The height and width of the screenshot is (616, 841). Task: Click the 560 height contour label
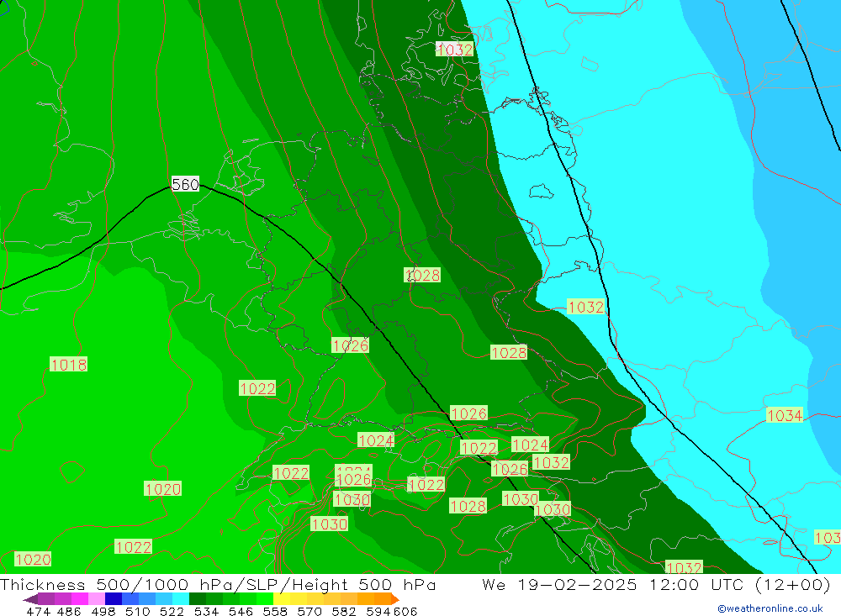tap(185, 184)
